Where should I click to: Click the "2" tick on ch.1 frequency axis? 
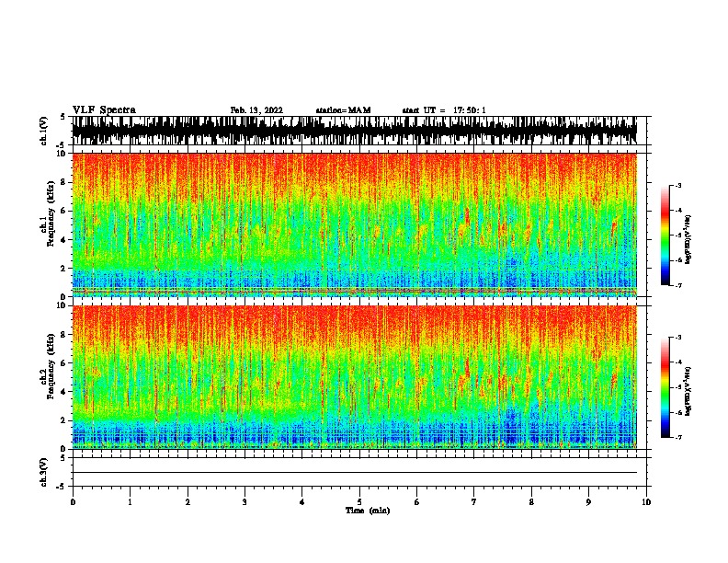click(x=64, y=269)
